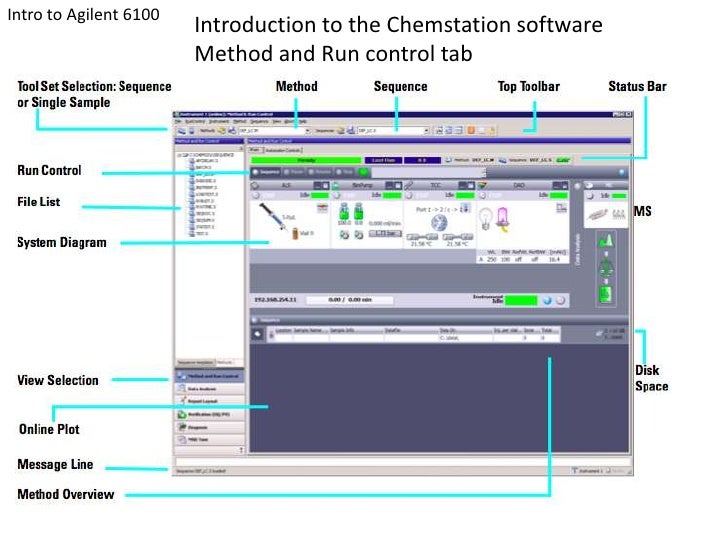Screen dimensions: 728x546
Task: Switch to the Methods tab under file list
Action: (226, 362)
